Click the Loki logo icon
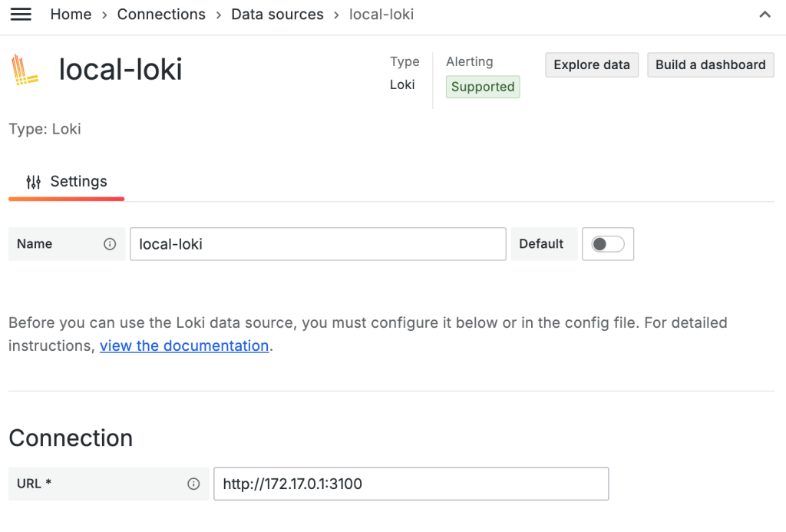Screen dimensions: 786x532 click(x=25, y=69)
